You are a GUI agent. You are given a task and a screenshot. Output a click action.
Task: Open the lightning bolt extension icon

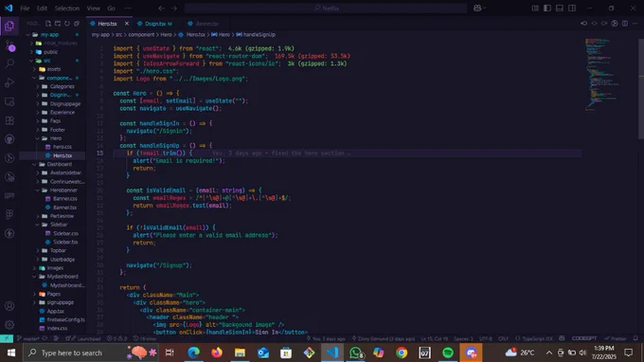click(9, 233)
